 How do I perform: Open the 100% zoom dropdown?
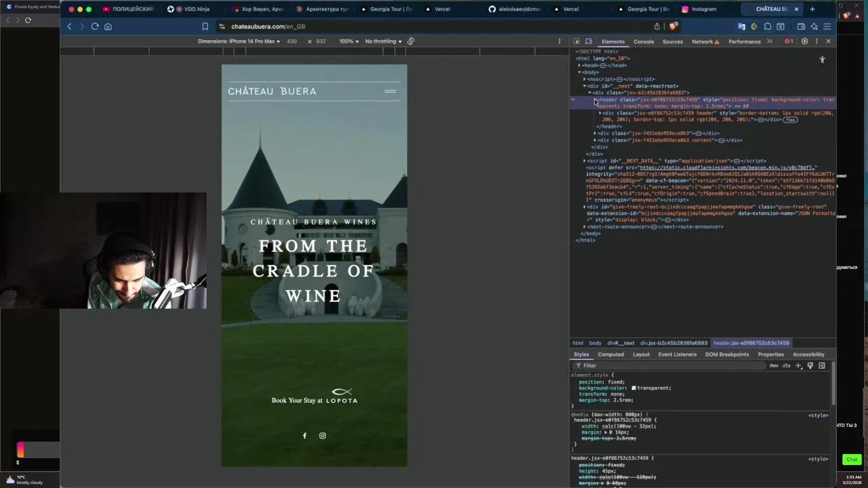(349, 41)
